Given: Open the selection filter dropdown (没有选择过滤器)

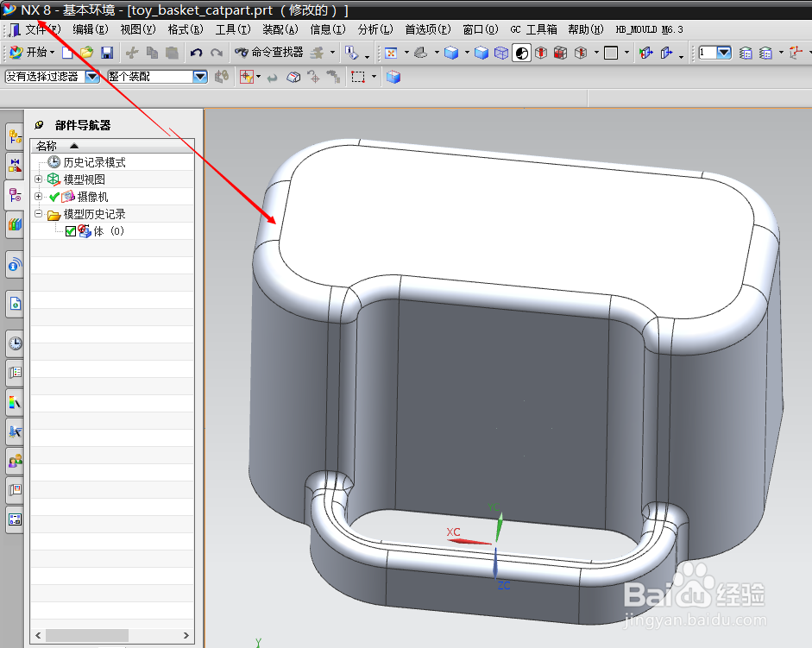Looking at the screenshot, I should [x=92, y=77].
